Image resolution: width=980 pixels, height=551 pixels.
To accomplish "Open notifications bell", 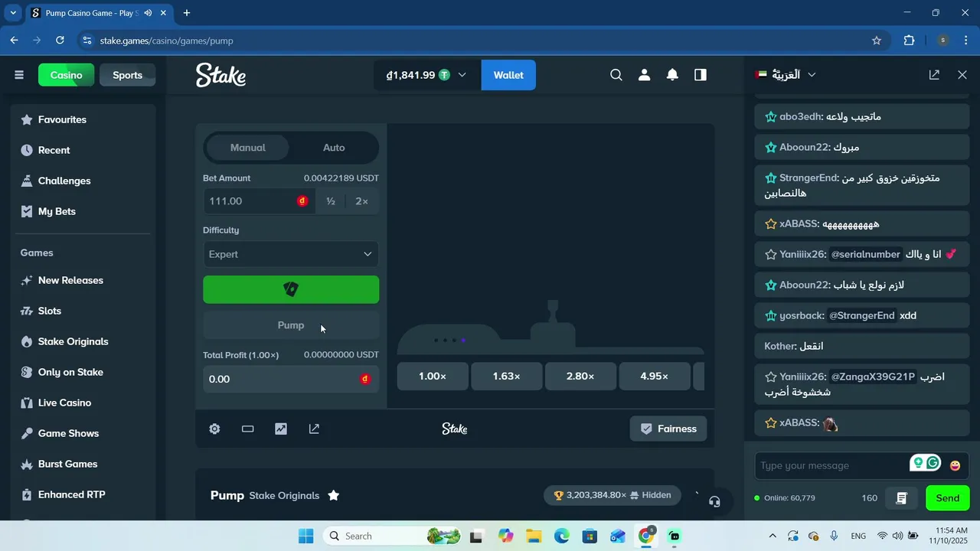I will [x=672, y=75].
